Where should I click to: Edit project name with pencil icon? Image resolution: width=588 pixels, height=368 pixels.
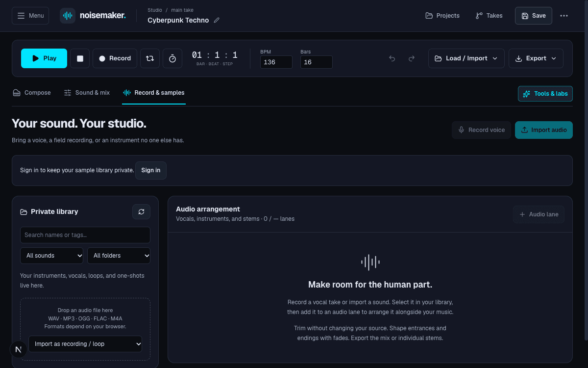[217, 21]
